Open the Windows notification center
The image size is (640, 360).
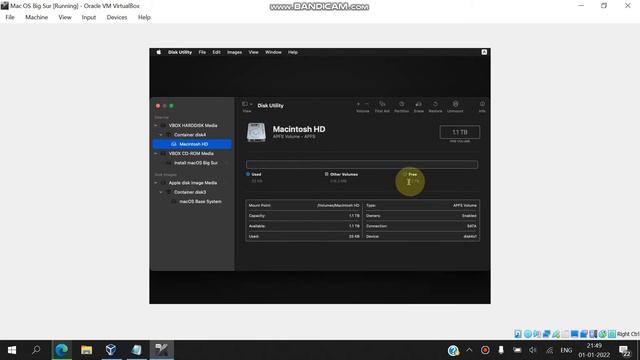624,350
